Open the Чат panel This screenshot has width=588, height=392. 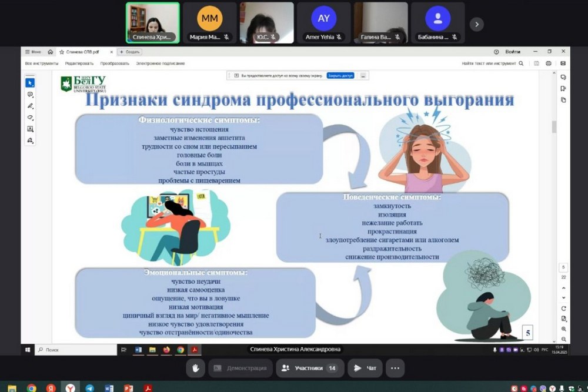click(x=365, y=368)
